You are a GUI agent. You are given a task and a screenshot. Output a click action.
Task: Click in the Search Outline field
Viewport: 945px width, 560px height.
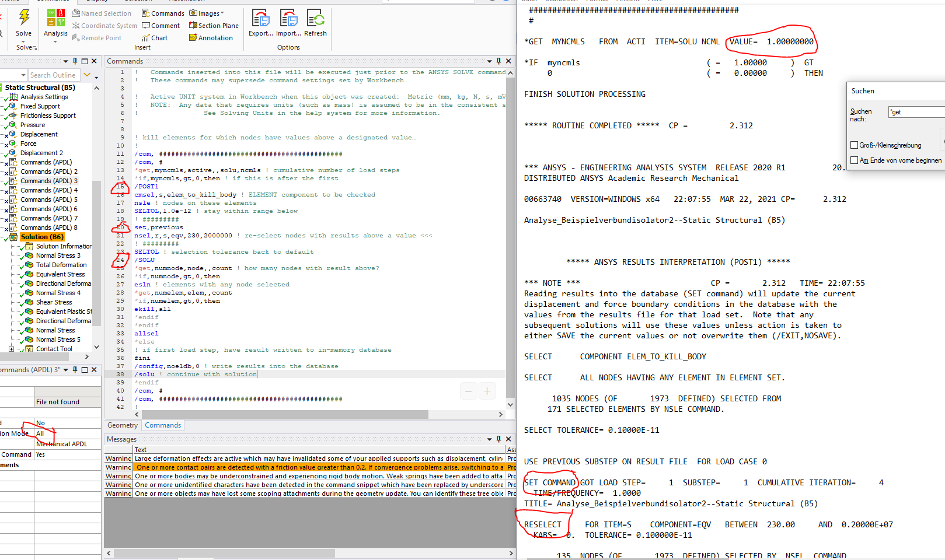(53, 75)
